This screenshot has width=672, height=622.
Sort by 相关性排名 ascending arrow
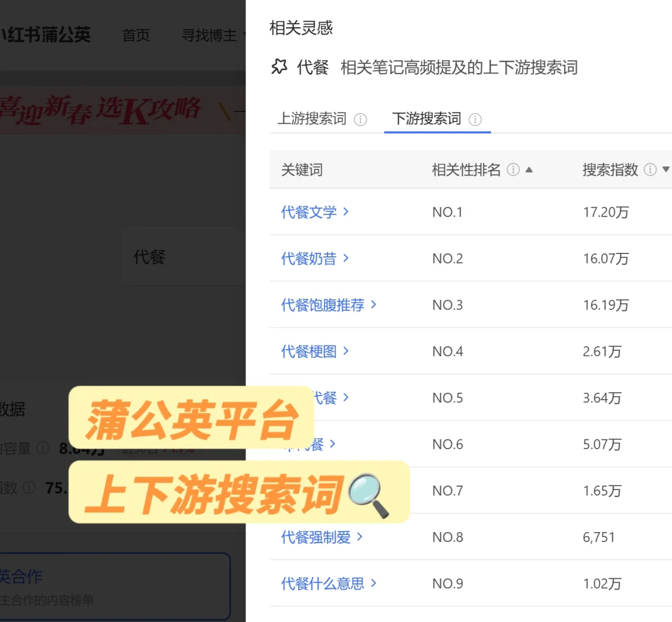tap(529, 170)
